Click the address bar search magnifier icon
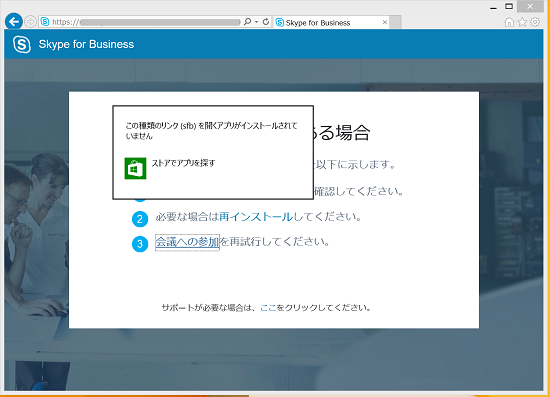This screenshot has width=550, height=397. click(x=247, y=22)
